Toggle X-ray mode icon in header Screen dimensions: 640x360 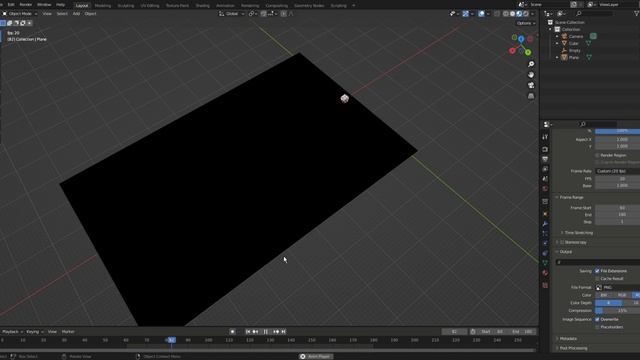tap(496, 13)
